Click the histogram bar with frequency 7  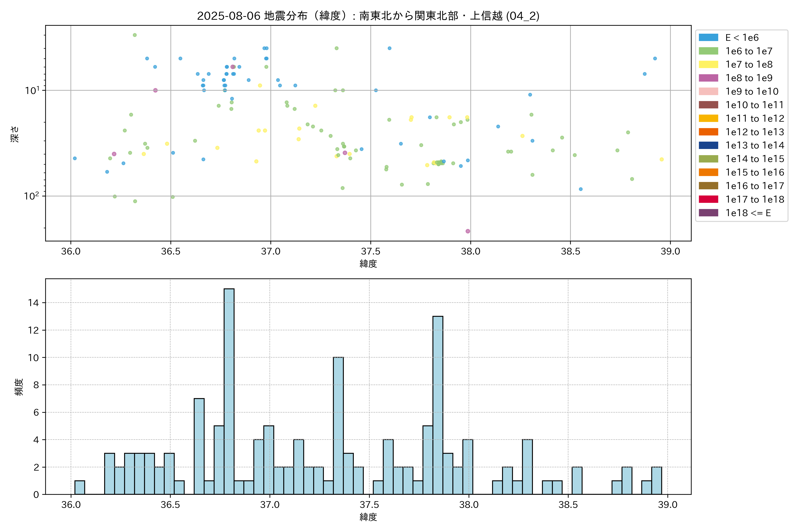(x=199, y=446)
